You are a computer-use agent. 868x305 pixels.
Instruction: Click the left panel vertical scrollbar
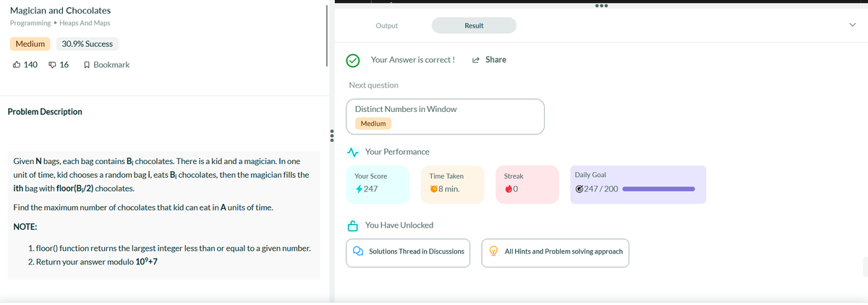[x=327, y=34]
